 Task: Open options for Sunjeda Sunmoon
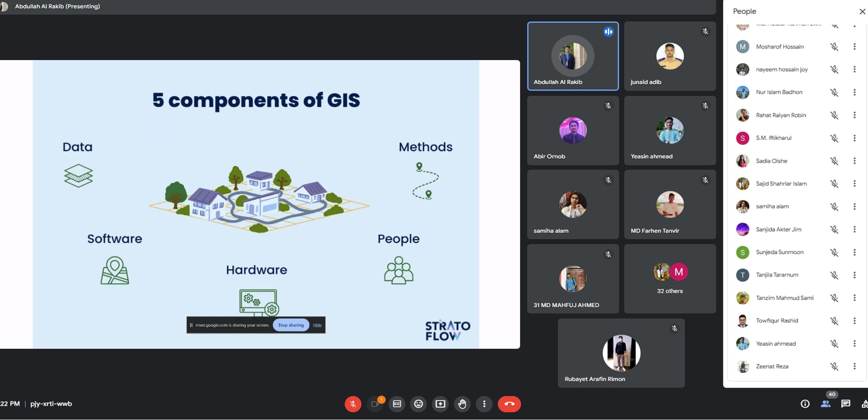[x=854, y=252]
